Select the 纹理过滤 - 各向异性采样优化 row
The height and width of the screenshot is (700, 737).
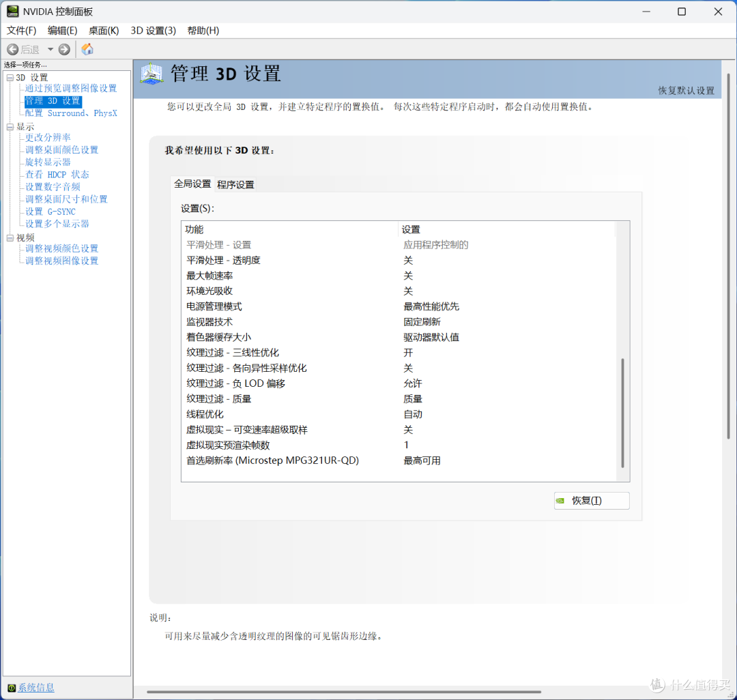click(399, 368)
